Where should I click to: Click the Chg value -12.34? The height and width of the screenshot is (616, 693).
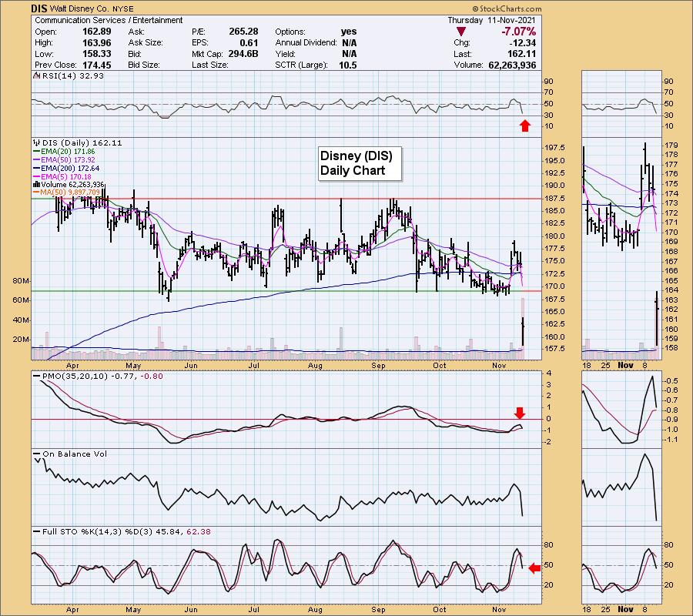coord(522,42)
